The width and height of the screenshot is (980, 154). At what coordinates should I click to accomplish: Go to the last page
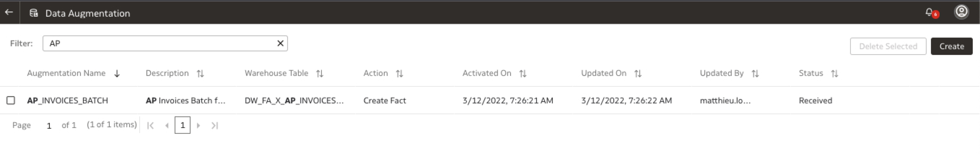pos(215,125)
